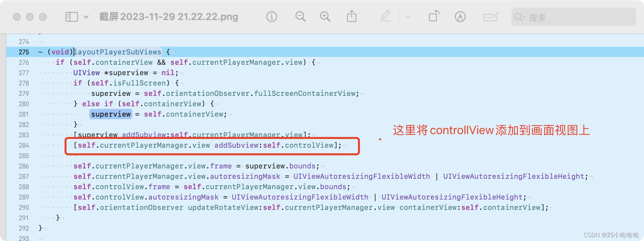Toggle the sidebar view button

coord(72,17)
